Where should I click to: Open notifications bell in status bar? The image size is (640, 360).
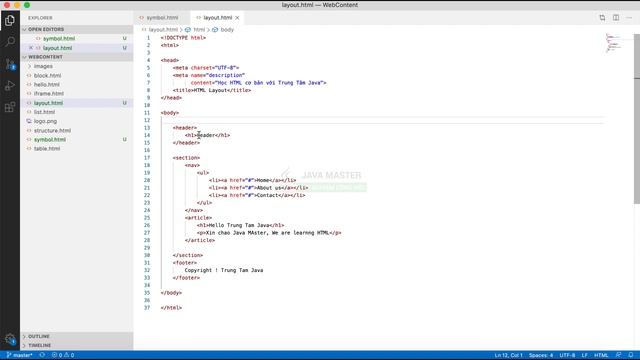pyautogui.click(x=631, y=355)
